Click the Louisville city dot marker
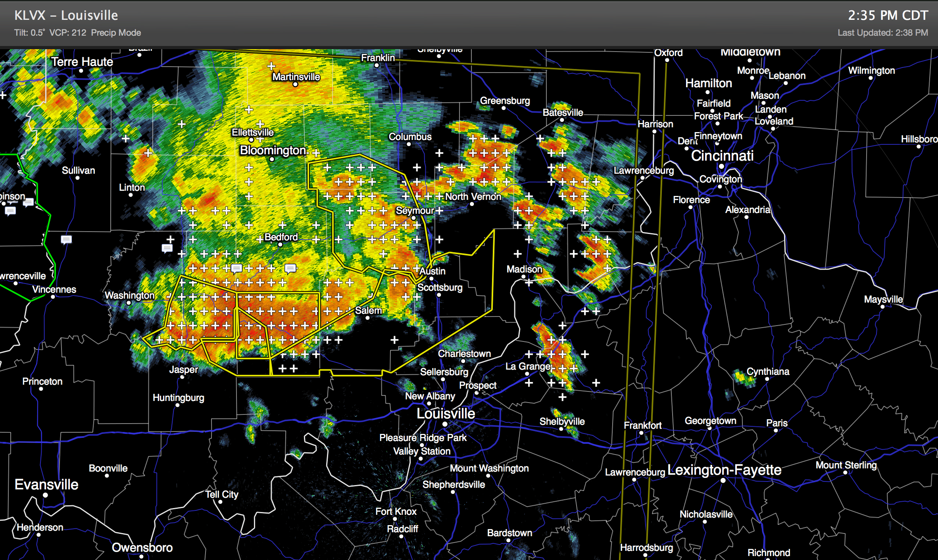The width and height of the screenshot is (938, 560). coord(445,424)
